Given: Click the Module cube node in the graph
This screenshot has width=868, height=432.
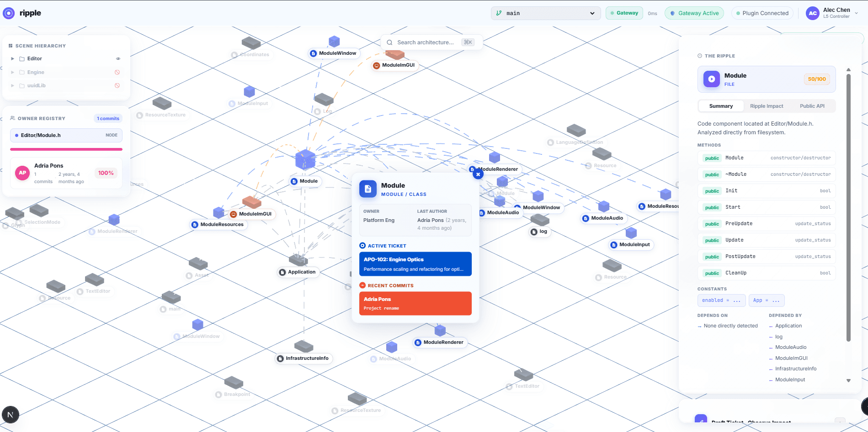Looking at the screenshot, I should pyautogui.click(x=305, y=159).
